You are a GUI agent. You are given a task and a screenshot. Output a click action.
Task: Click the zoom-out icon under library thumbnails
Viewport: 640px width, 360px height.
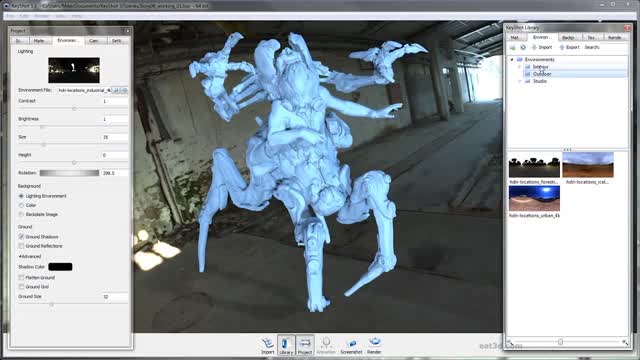coord(509,342)
